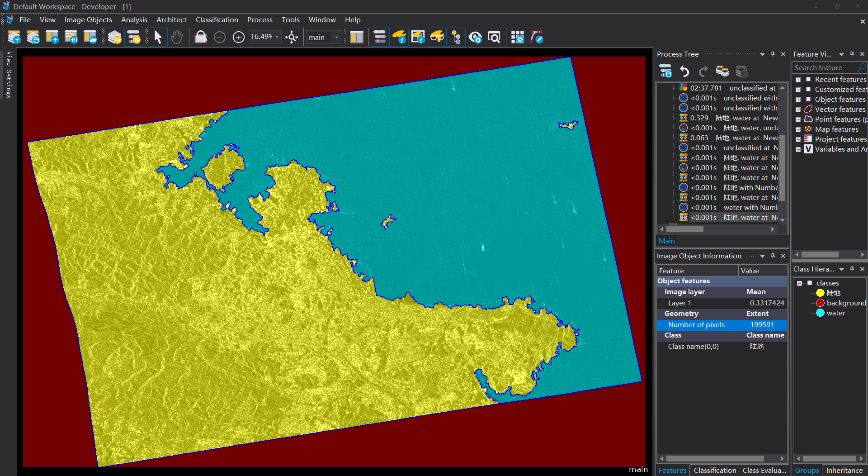This screenshot has width=868, height=476.
Task: Undo using Process Tree undo arrow
Action: pos(684,71)
